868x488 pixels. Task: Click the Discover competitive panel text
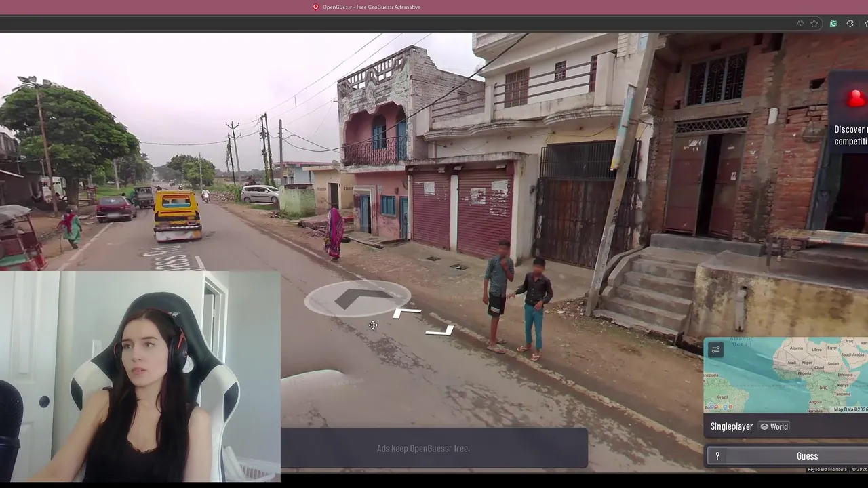tap(850, 135)
